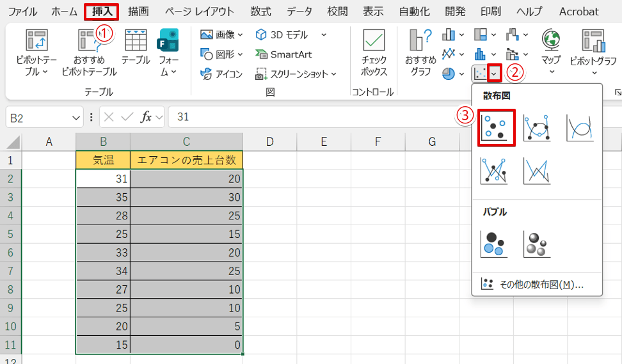Screen dimensions: 622x364
Task: Expand the 画像 dropdown arrow
Action: coord(241,35)
